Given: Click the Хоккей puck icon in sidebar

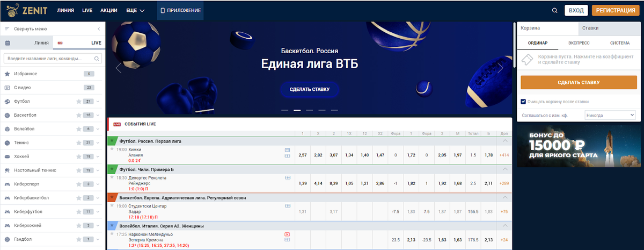Looking at the screenshot, I should coord(8,156).
